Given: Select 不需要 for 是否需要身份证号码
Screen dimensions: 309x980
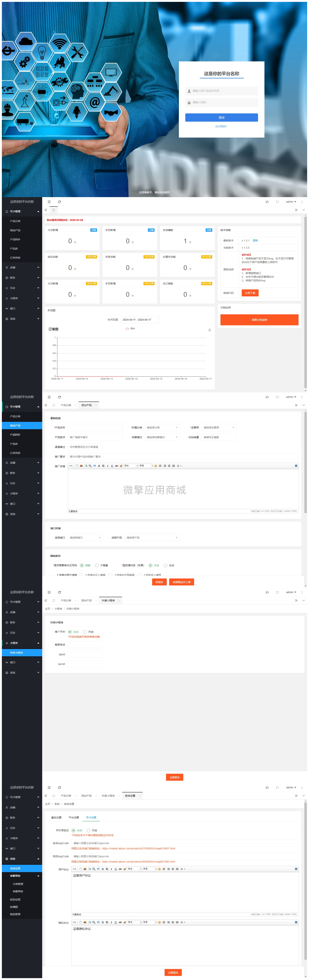Looking at the screenshot, I should pyautogui.click(x=102, y=565).
